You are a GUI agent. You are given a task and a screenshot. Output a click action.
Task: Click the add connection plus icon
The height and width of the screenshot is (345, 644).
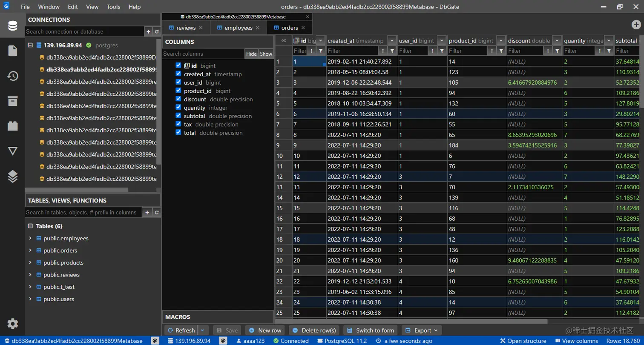point(148,31)
